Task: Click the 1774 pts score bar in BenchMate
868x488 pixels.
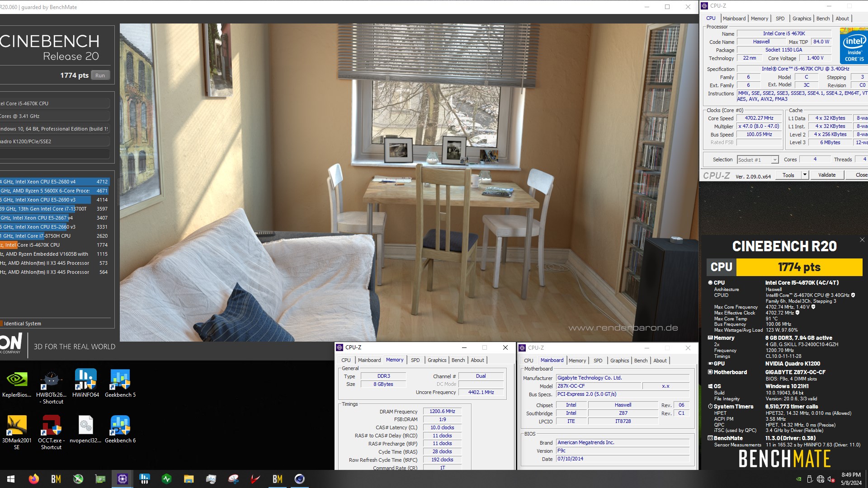Action: 799,267
